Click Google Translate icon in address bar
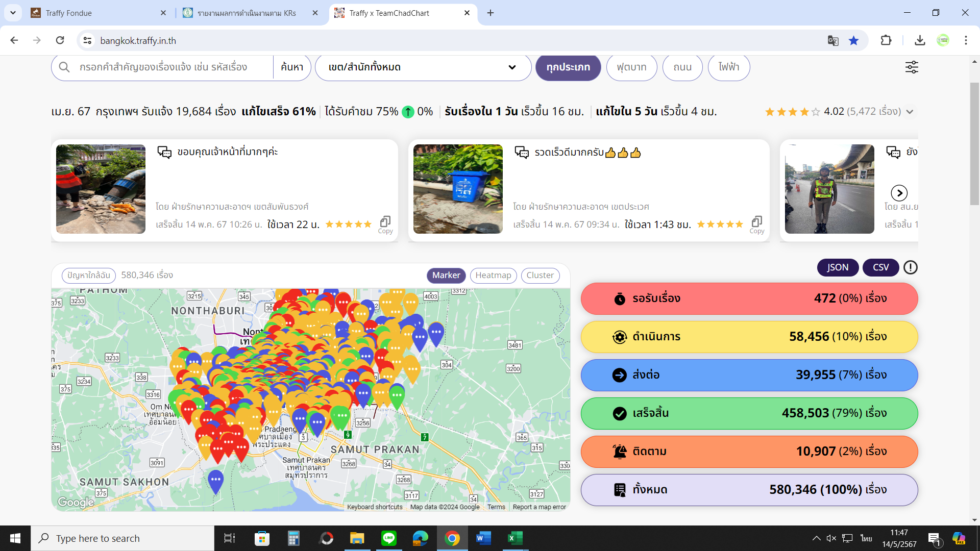Image resolution: width=980 pixels, height=551 pixels. [833, 41]
